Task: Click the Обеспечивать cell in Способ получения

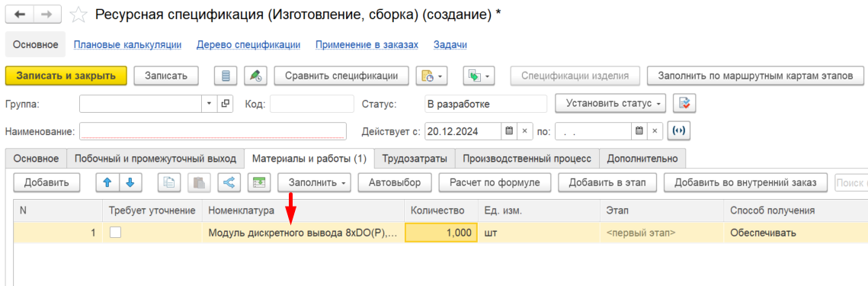Action: click(x=796, y=233)
